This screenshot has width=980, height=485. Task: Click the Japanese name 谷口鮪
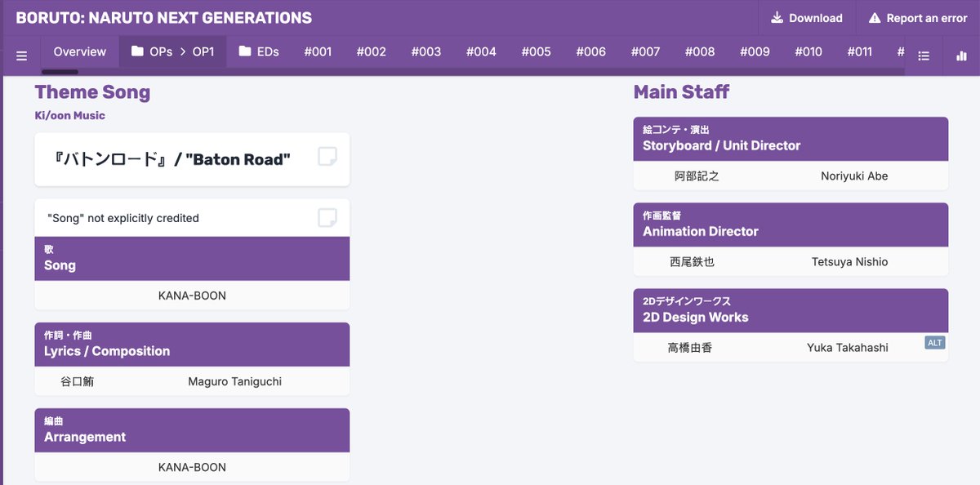77,381
